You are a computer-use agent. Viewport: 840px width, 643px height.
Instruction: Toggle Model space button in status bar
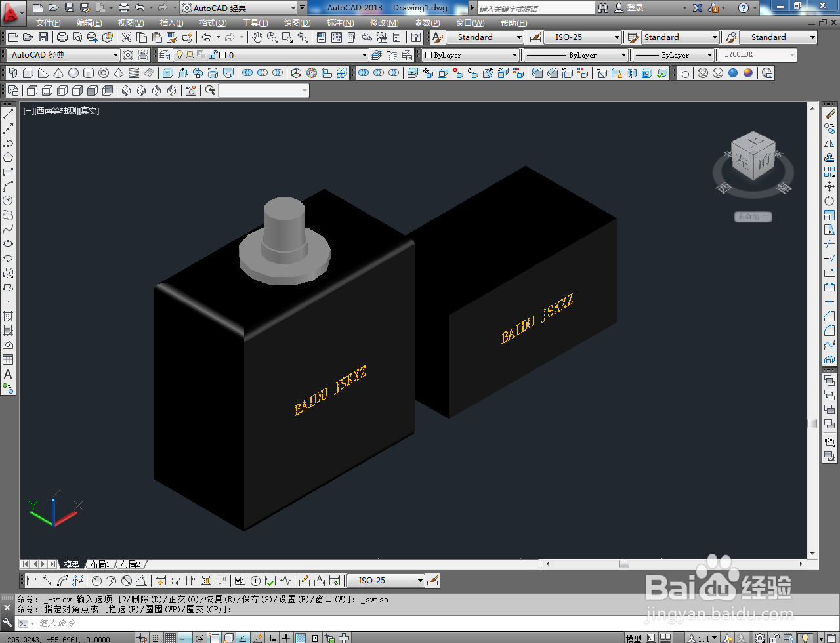(634, 638)
